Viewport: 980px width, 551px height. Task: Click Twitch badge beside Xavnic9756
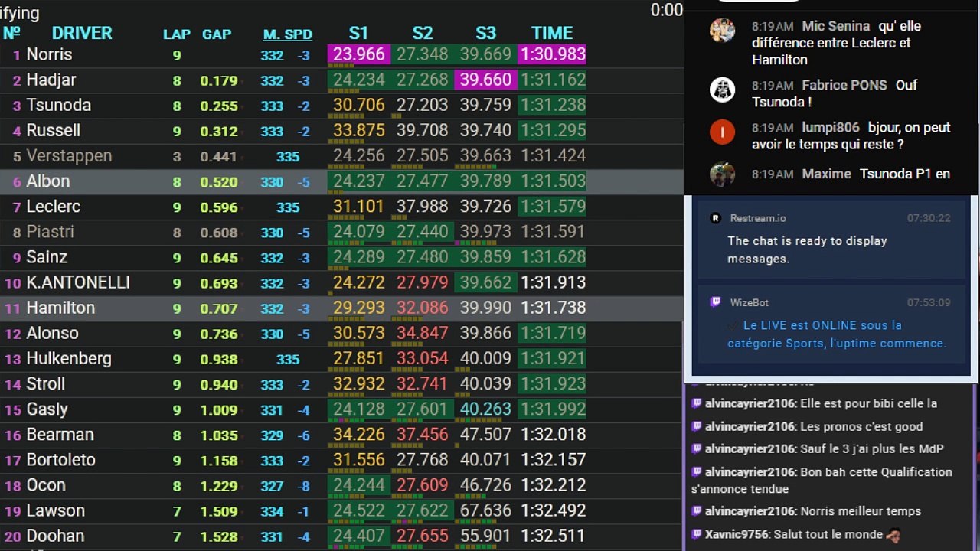[x=697, y=534]
